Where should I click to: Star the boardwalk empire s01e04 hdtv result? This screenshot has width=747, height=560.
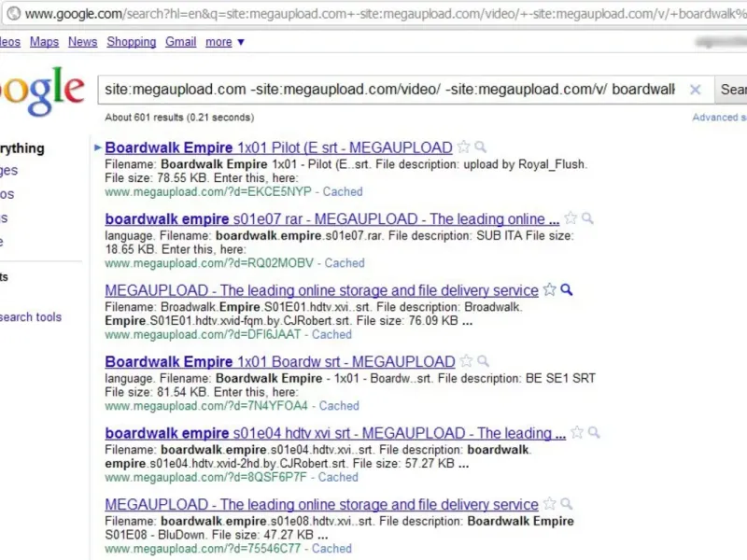(x=577, y=432)
